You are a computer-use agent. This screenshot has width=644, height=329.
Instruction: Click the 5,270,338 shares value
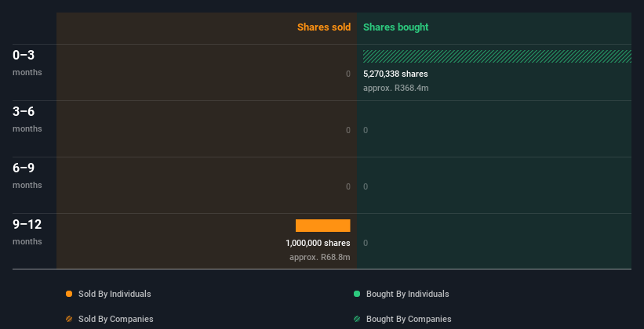click(395, 74)
